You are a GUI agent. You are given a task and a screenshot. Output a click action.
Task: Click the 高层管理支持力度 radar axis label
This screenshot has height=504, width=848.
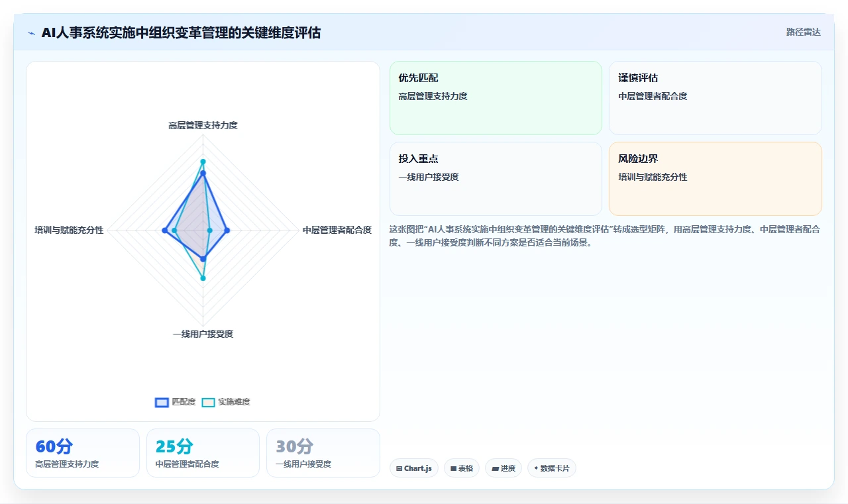click(x=203, y=125)
